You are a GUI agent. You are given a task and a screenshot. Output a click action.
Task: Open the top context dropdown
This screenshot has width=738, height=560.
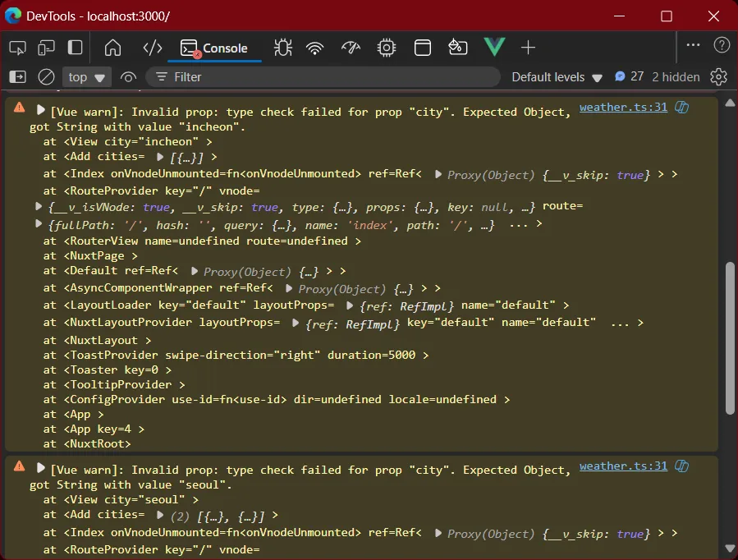(86, 77)
